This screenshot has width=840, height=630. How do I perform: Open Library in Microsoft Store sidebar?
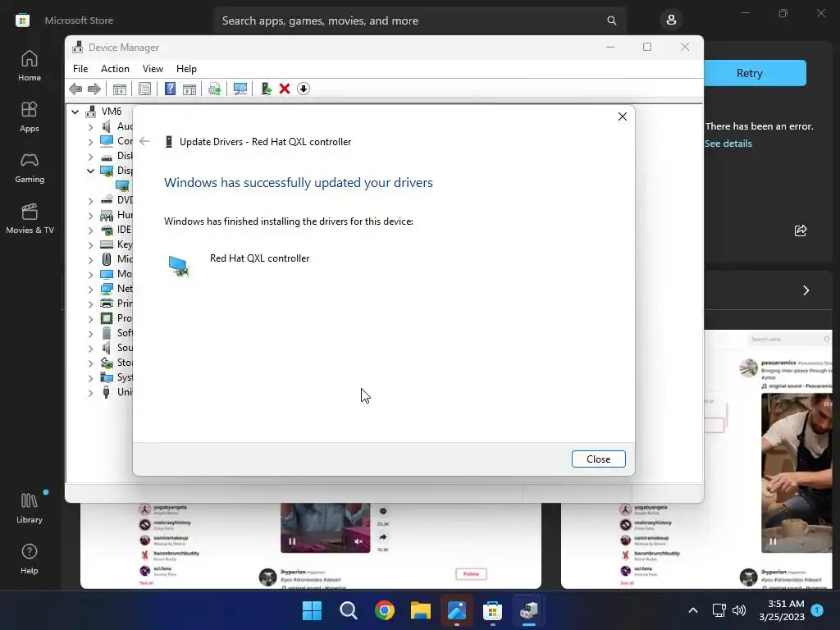click(30, 508)
